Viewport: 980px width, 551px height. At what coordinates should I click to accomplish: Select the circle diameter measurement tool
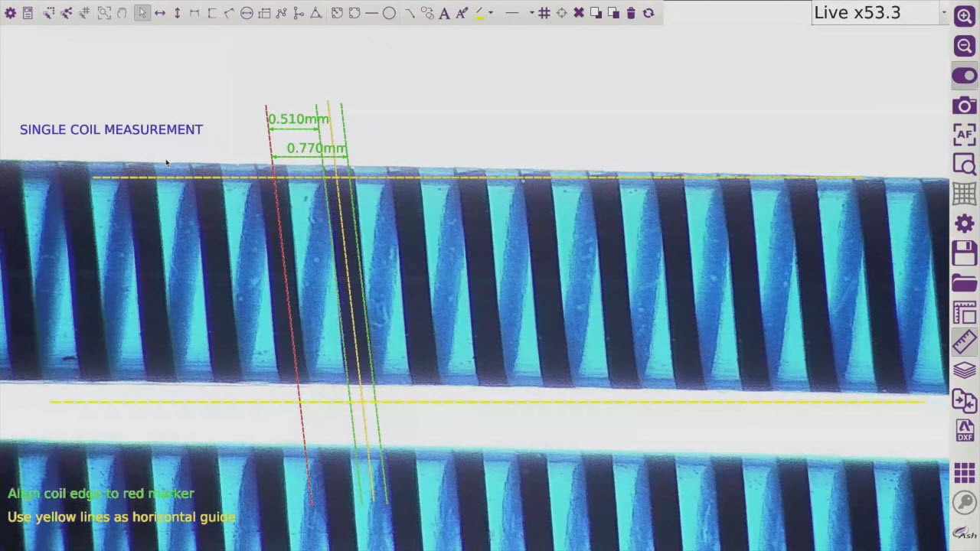[x=247, y=13]
